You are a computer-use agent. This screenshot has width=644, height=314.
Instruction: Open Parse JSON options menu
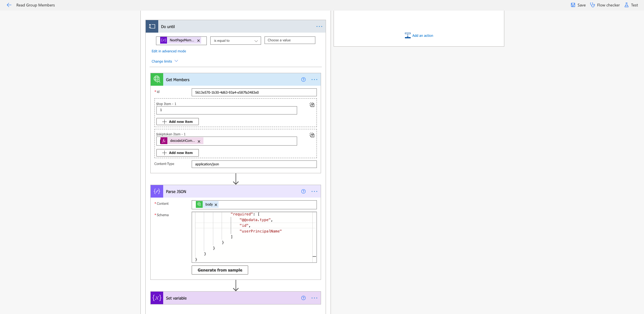314,192
